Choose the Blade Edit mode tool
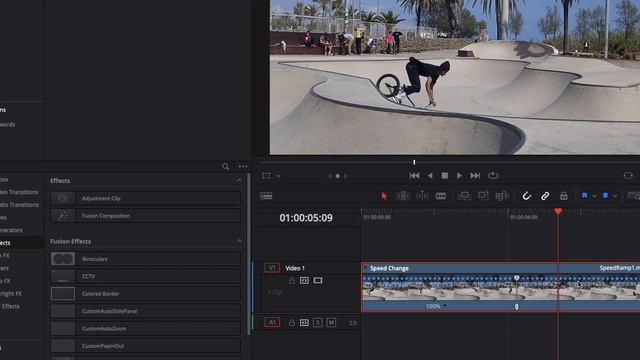The width and height of the screenshot is (640, 360). pos(441,196)
